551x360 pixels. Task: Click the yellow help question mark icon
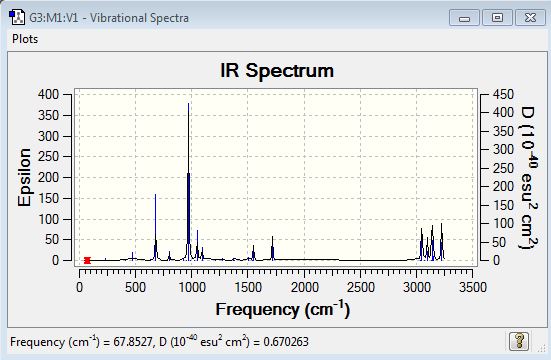519,340
